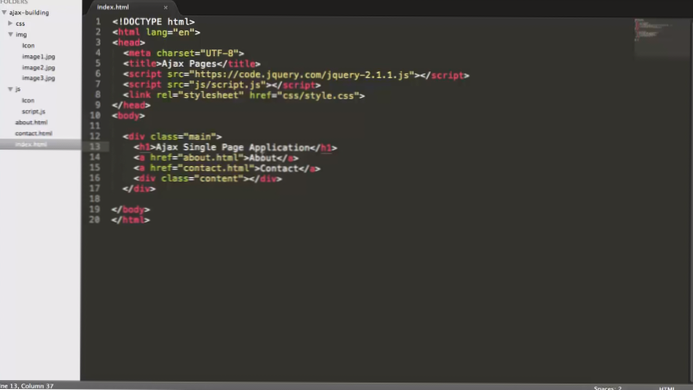This screenshot has height=390, width=693.
Task: Collapse the img folder arrow
Action: click(10, 34)
